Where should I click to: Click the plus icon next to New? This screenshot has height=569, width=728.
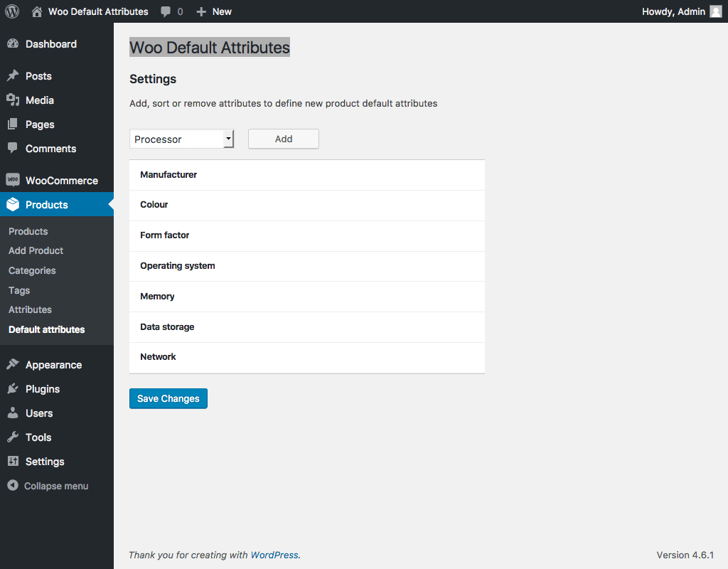click(x=201, y=11)
